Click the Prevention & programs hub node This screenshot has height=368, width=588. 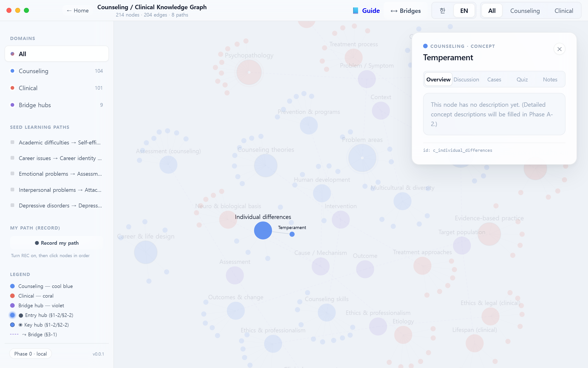pos(308,125)
